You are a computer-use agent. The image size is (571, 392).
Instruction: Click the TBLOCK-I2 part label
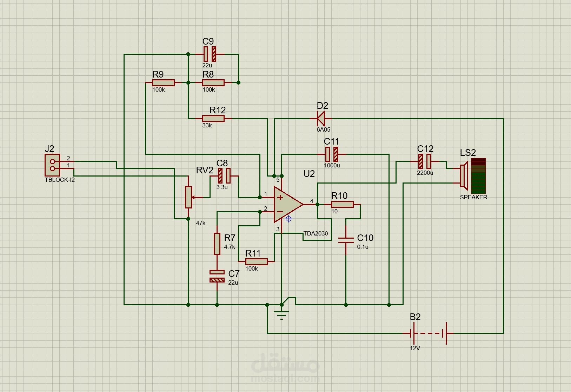[x=60, y=180]
